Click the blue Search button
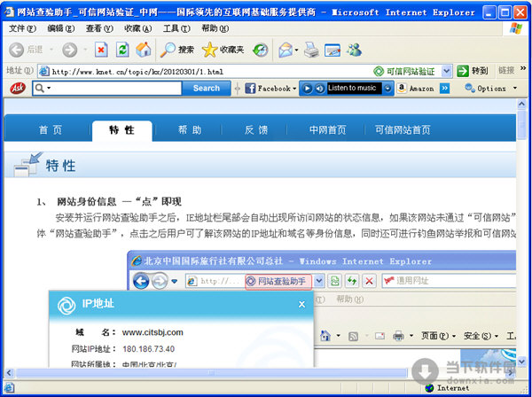The height and width of the screenshot is (397, 532). [x=207, y=88]
